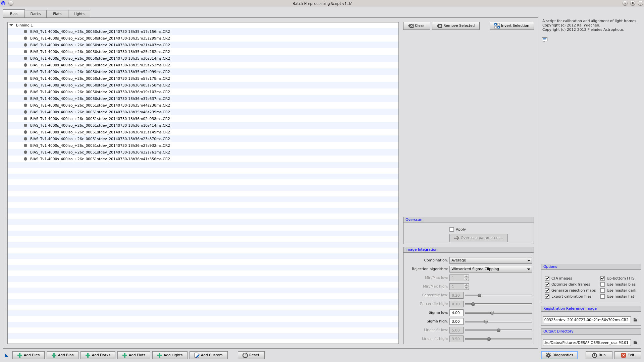The height and width of the screenshot is (362, 644).
Task: Click folder icon beside Output Directory field
Action: coord(635,343)
